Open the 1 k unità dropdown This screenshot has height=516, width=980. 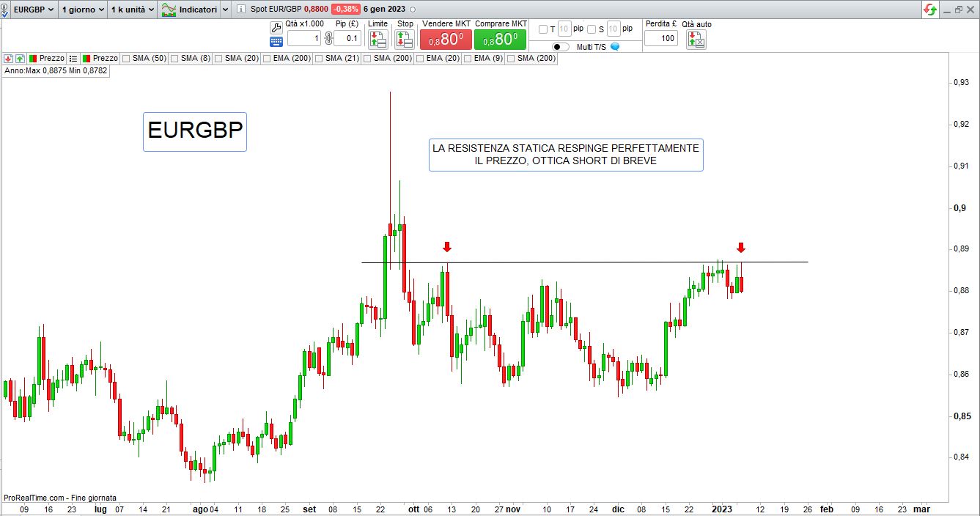(132, 10)
